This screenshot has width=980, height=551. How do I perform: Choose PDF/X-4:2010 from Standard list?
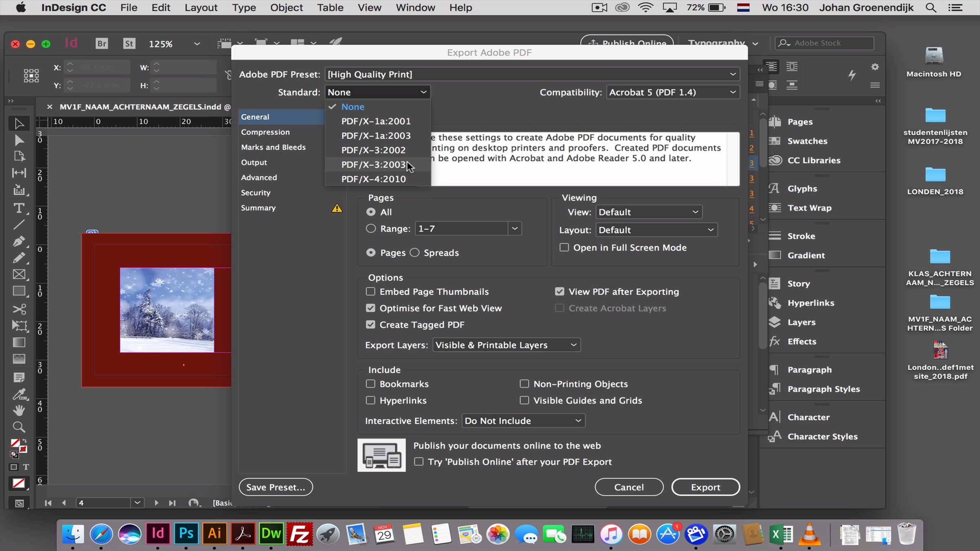click(x=374, y=179)
